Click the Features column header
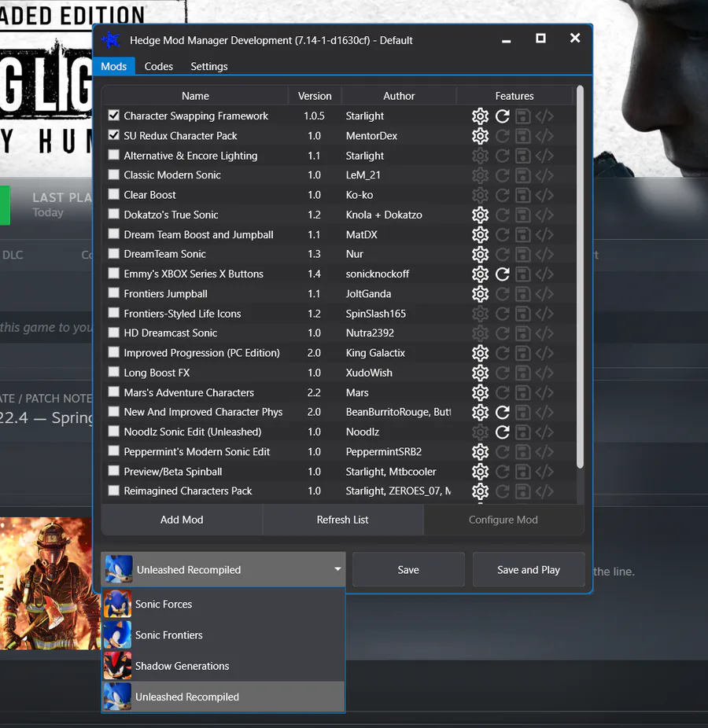The width and height of the screenshot is (708, 728). click(514, 96)
